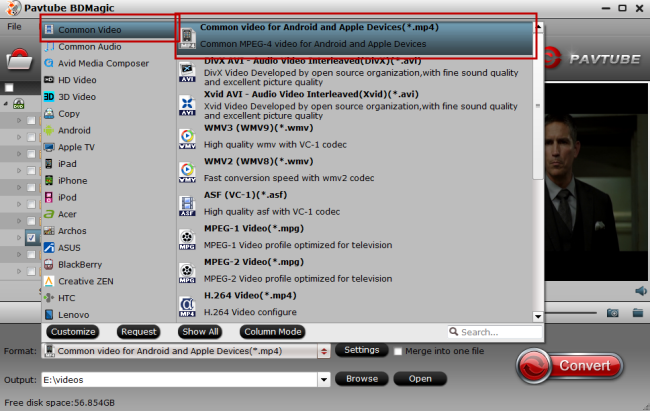Click the format list scroll-down arrow
The height and width of the screenshot is (411, 650).
pos(538,316)
